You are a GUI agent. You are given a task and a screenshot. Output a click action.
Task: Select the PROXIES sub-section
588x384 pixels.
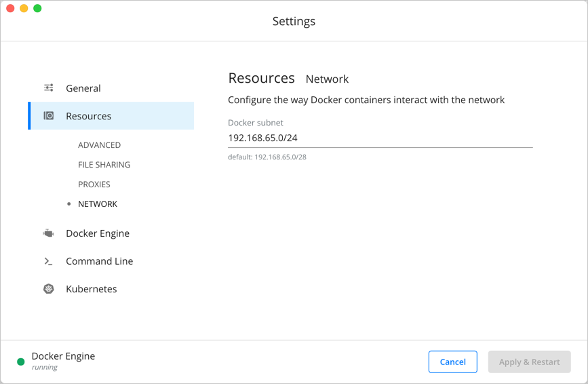(x=94, y=185)
